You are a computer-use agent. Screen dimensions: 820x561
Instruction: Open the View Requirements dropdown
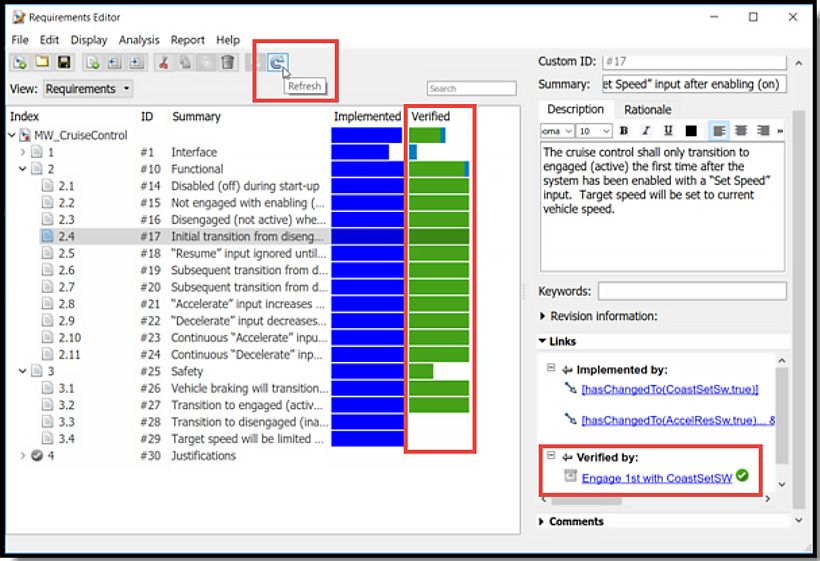click(88, 89)
